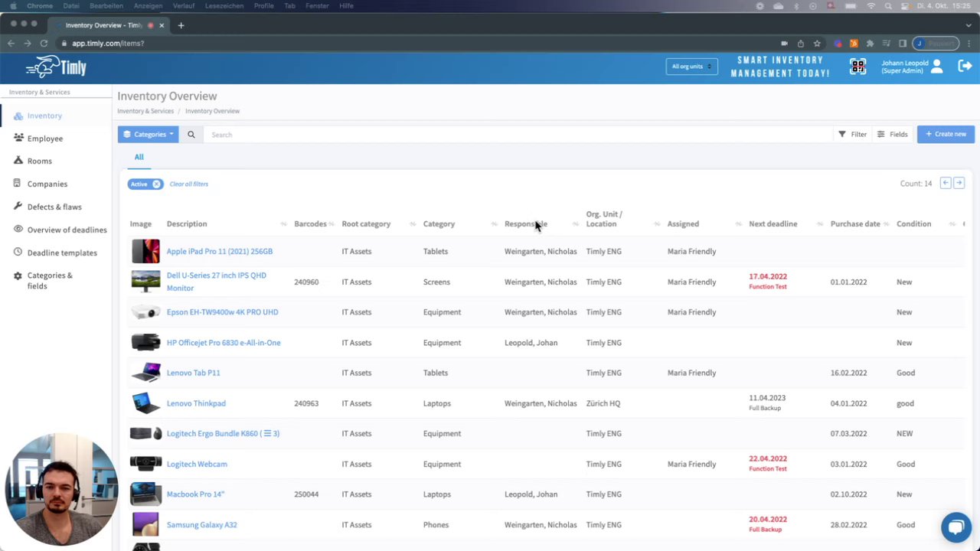Screen dimensions: 980x551
Task: Open the Fenster menu in the menu bar
Action: pos(317,5)
